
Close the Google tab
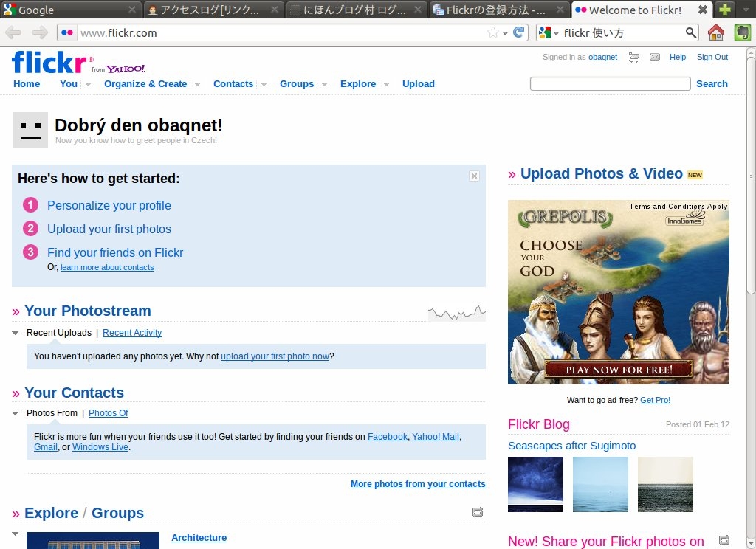[132, 10]
